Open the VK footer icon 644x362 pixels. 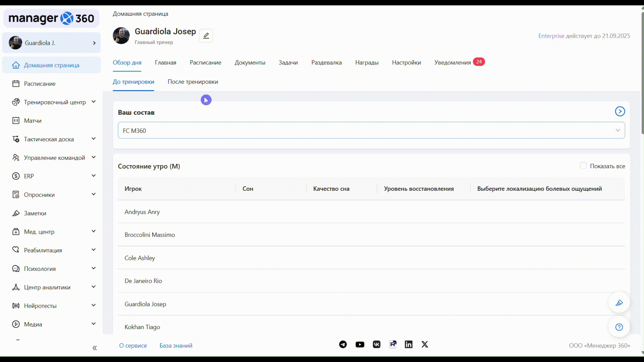pos(376,345)
